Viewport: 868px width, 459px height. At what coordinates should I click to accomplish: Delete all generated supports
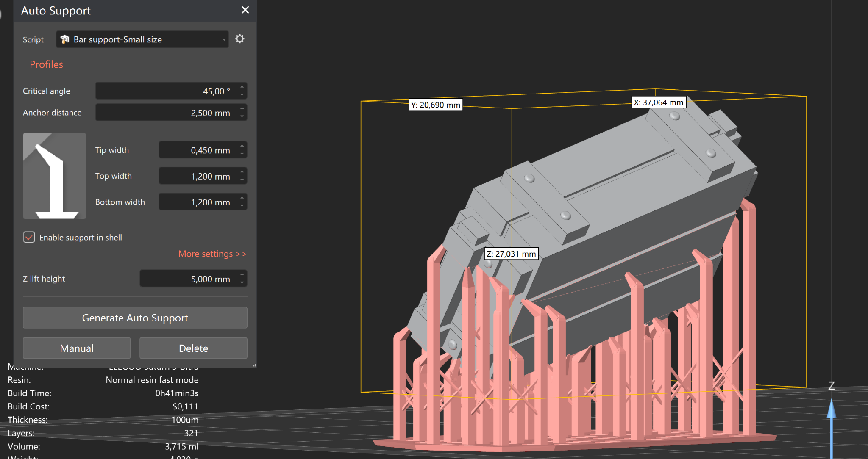193,348
